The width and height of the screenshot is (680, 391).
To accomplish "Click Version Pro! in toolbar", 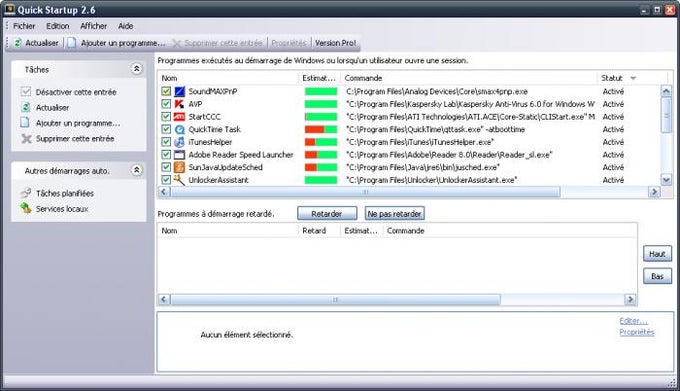I will pos(335,43).
